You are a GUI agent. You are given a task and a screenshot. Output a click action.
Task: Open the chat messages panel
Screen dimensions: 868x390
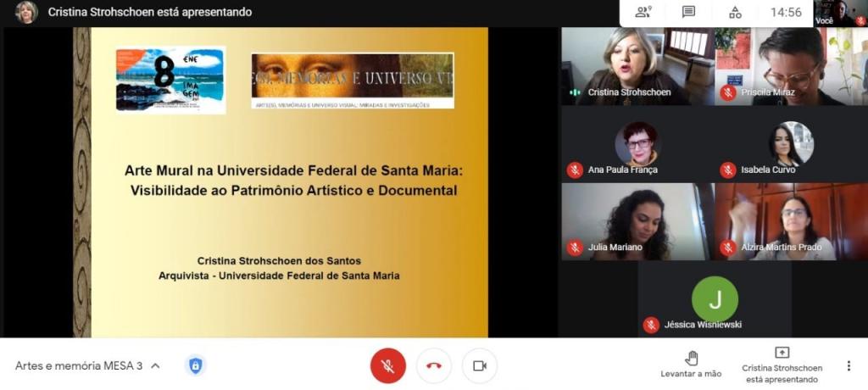click(x=688, y=12)
